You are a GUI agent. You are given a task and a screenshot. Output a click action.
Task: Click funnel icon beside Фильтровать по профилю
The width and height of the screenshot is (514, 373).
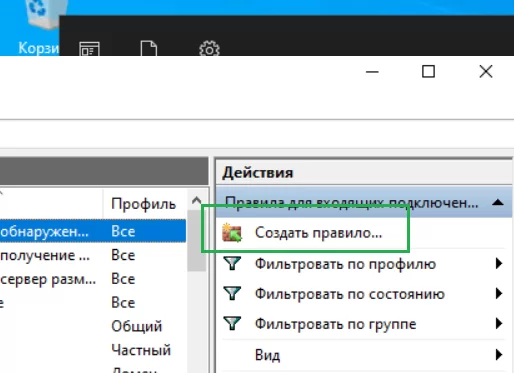pyautogui.click(x=232, y=264)
